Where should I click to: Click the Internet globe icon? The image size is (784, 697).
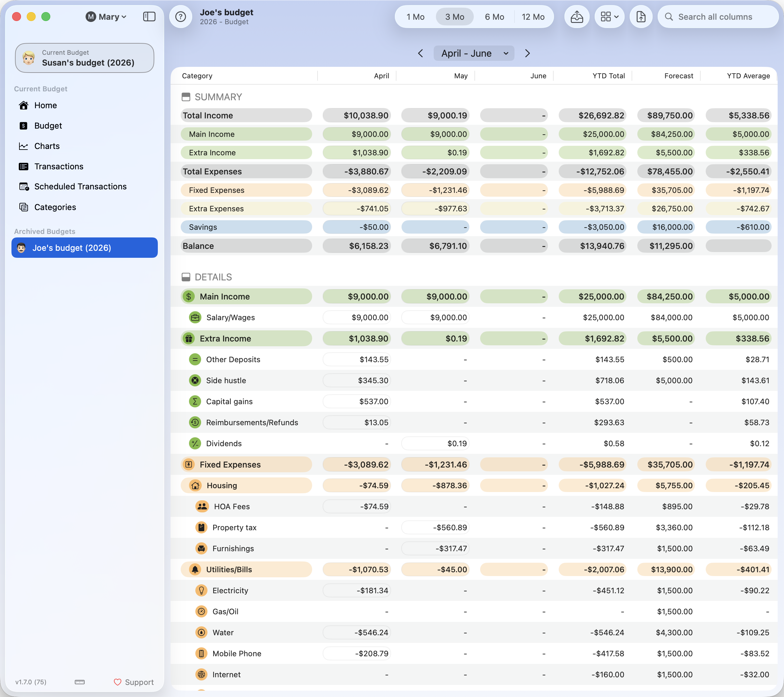click(201, 674)
